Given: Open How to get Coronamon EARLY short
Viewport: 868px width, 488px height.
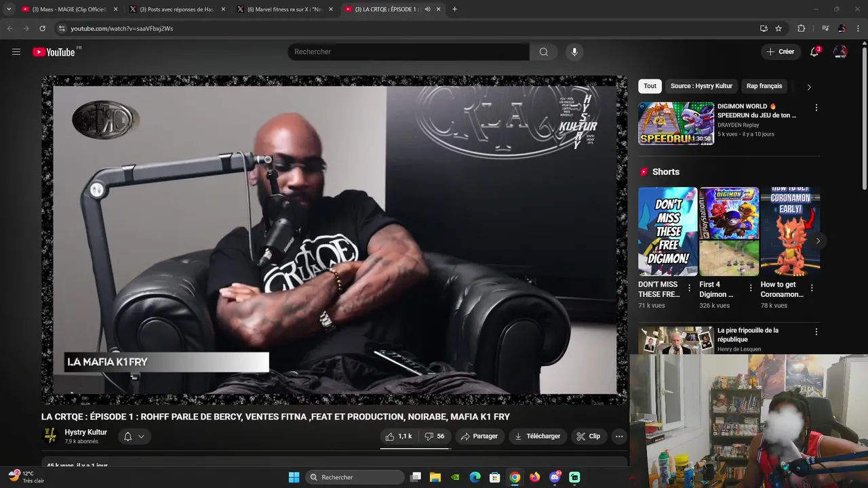Looking at the screenshot, I should pos(790,231).
